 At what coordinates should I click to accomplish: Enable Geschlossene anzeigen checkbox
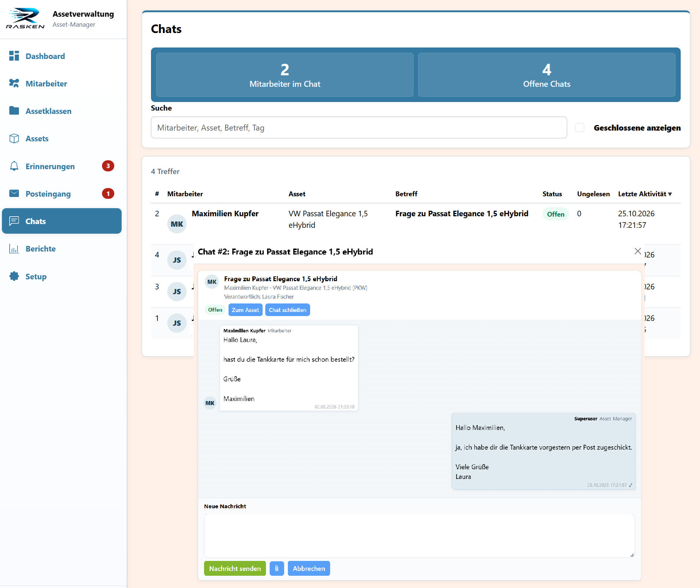(580, 128)
